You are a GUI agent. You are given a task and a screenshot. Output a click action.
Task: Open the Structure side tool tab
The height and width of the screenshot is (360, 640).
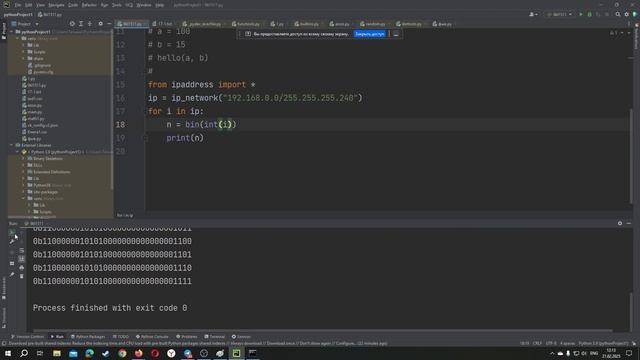click(4, 317)
